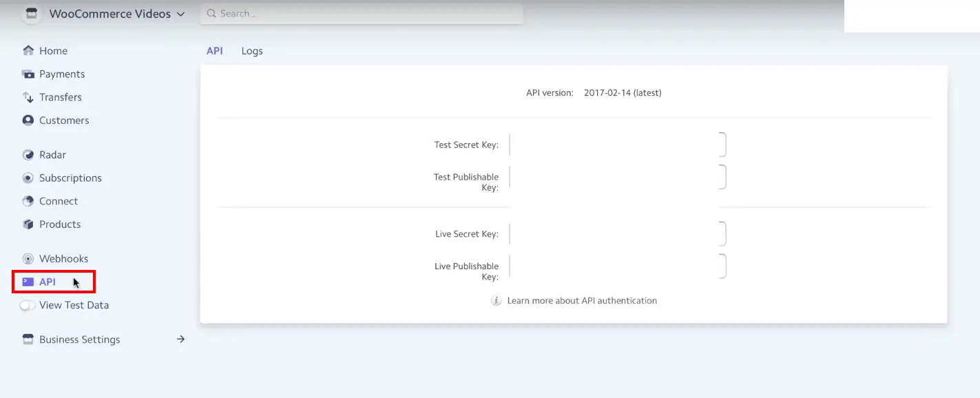The image size is (980, 398).
Task: Click the Live Secret Key label
Action: 467,234
